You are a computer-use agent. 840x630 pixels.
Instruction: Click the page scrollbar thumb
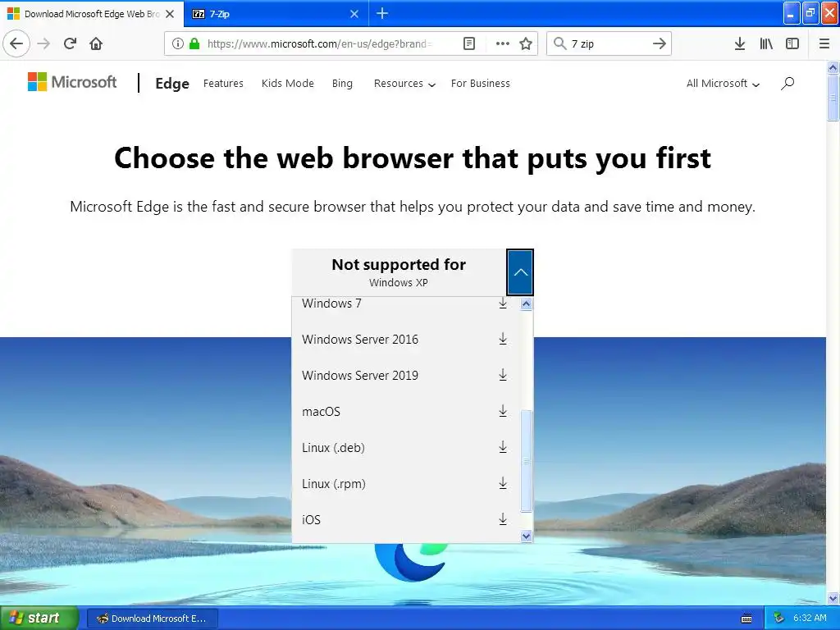point(833,98)
